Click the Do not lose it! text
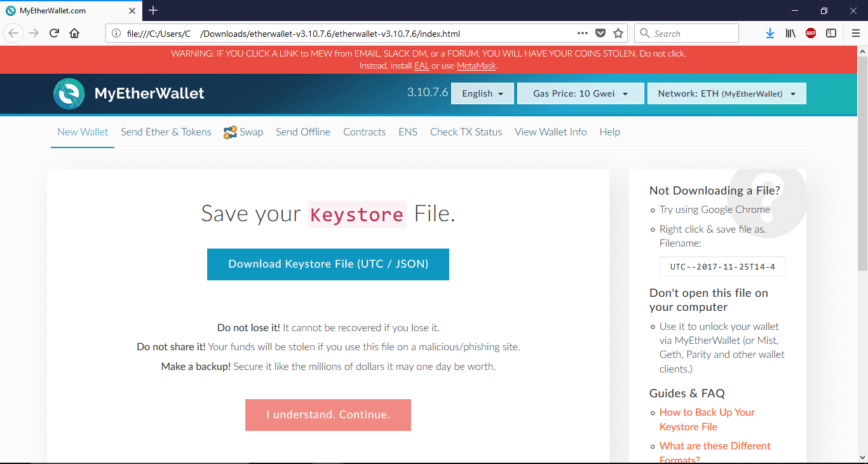Image resolution: width=868 pixels, height=464 pixels. 248,328
